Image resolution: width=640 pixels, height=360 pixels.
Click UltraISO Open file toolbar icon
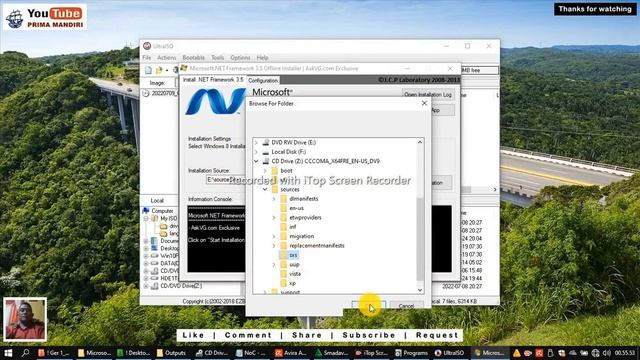pyautogui.click(x=159, y=70)
